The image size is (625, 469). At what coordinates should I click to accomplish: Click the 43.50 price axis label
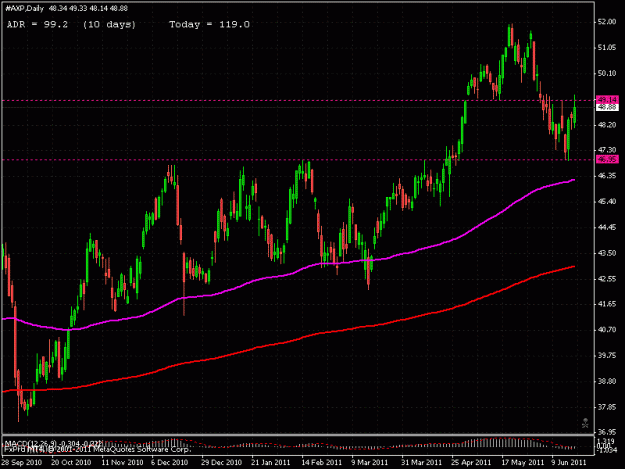pos(607,253)
